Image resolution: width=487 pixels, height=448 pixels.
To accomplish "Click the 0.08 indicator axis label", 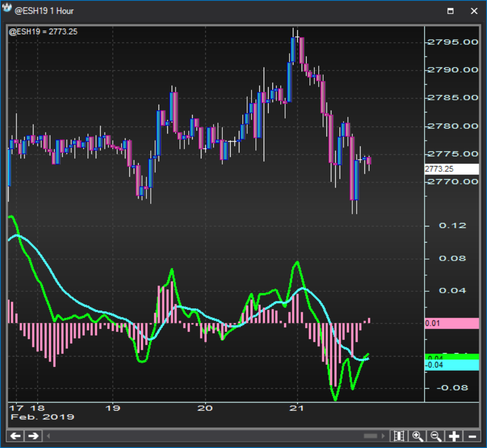I will [x=452, y=259].
